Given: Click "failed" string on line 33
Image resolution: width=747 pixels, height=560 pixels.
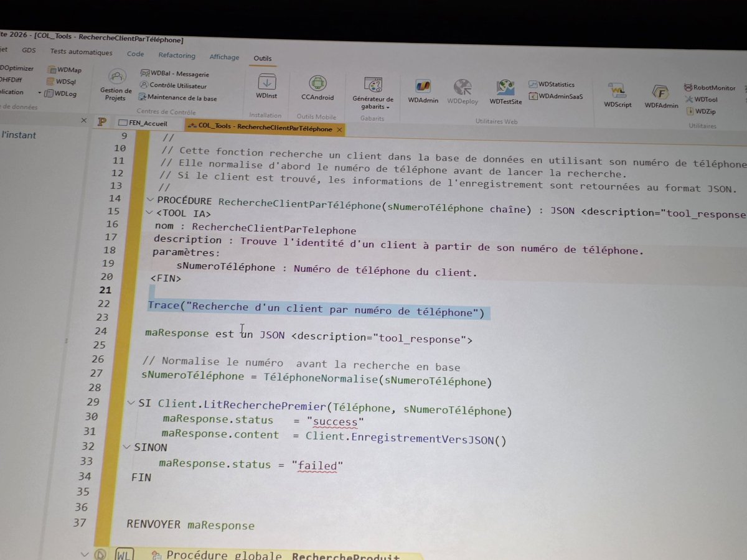Looking at the screenshot, I should 317,465.
